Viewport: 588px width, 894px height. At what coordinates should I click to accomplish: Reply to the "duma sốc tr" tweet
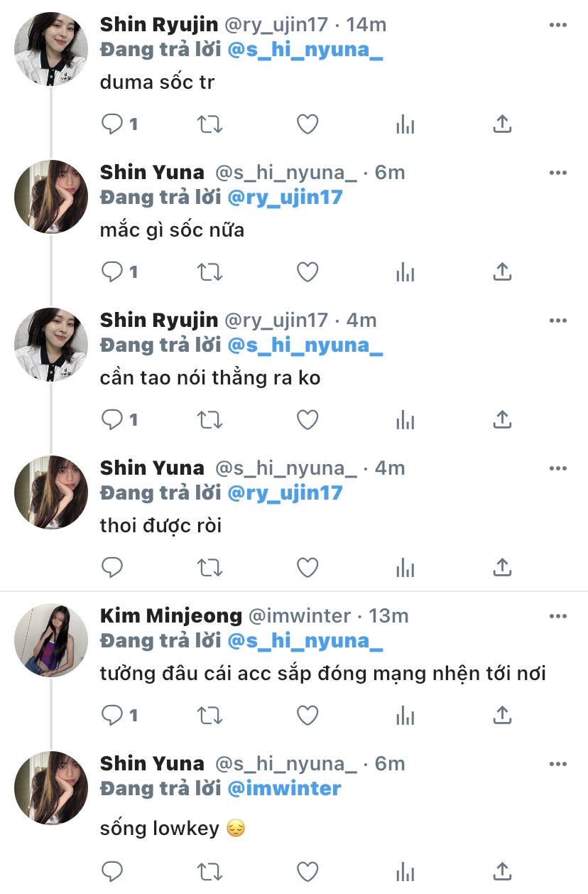[113, 124]
